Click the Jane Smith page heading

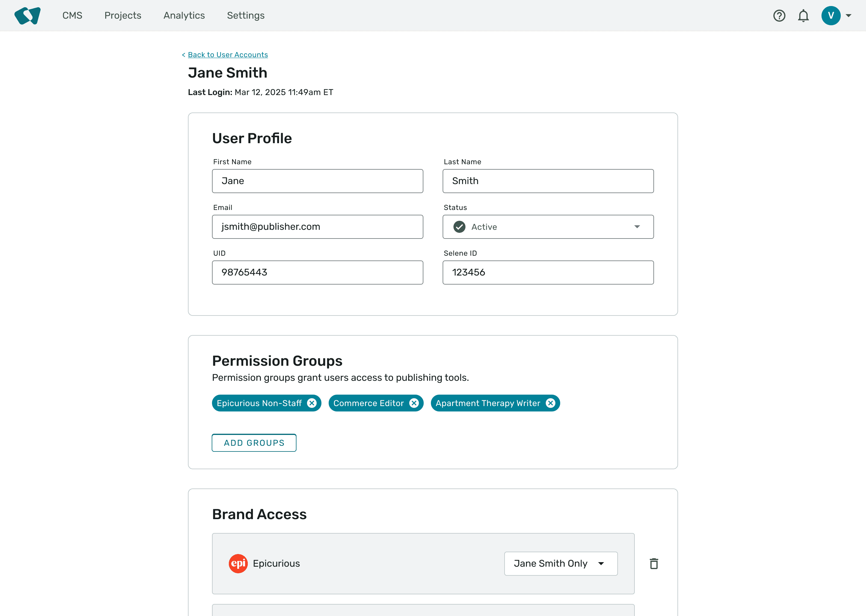228,73
